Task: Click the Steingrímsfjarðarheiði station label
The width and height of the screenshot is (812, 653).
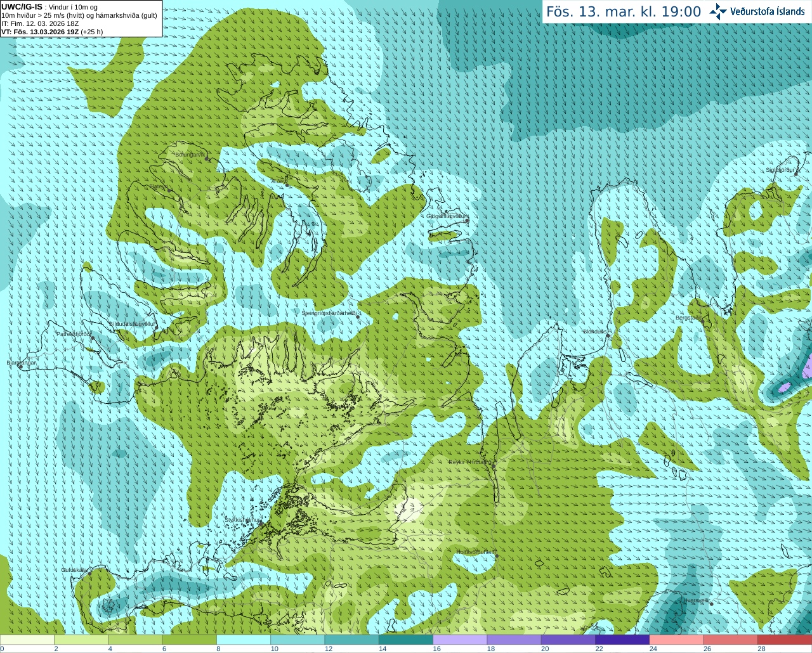Action: point(329,313)
